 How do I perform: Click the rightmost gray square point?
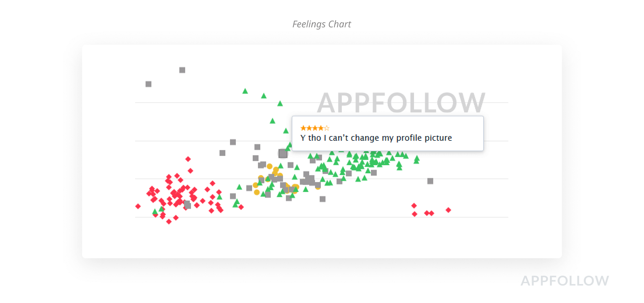[430, 181]
